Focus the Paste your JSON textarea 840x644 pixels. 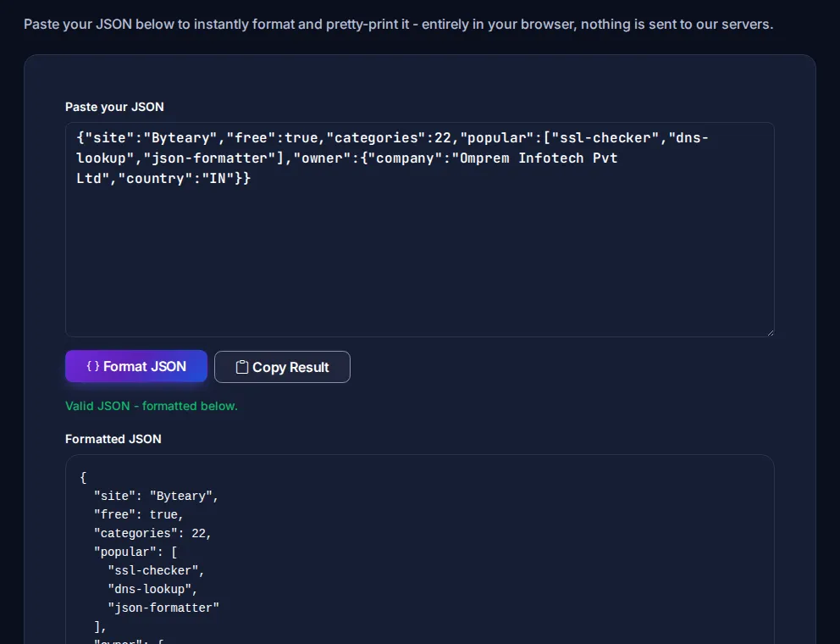pos(419,230)
